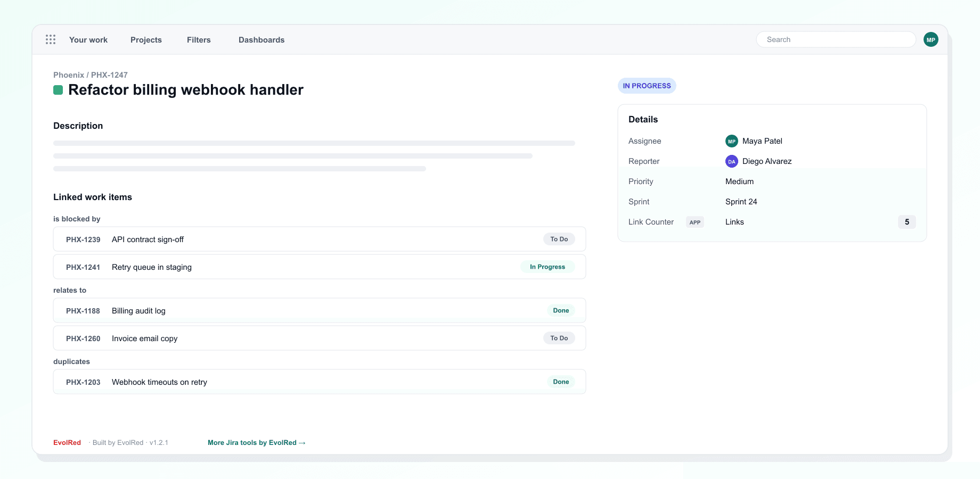Image resolution: width=980 pixels, height=479 pixels.
Task: Click the Billing audit log title
Action: [x=138, y=311]
